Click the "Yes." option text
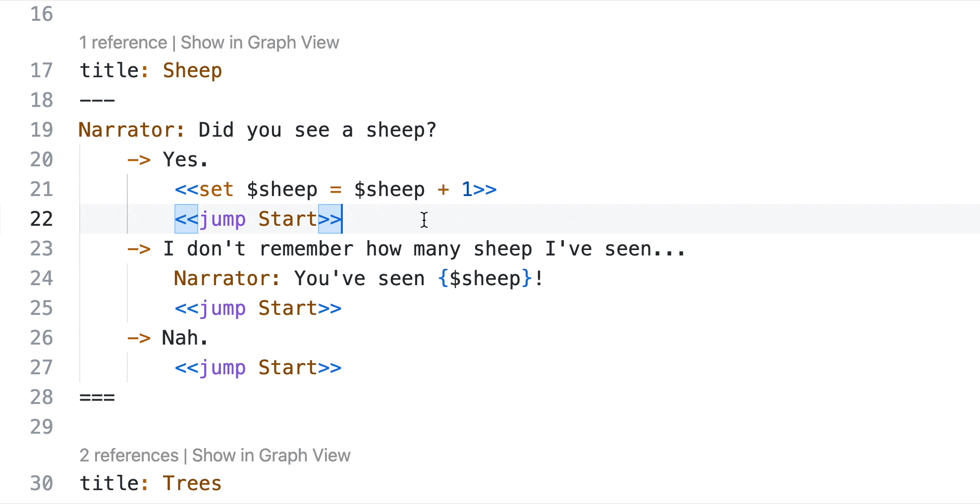This screenshot has height=504, width=980. point(185,159)
